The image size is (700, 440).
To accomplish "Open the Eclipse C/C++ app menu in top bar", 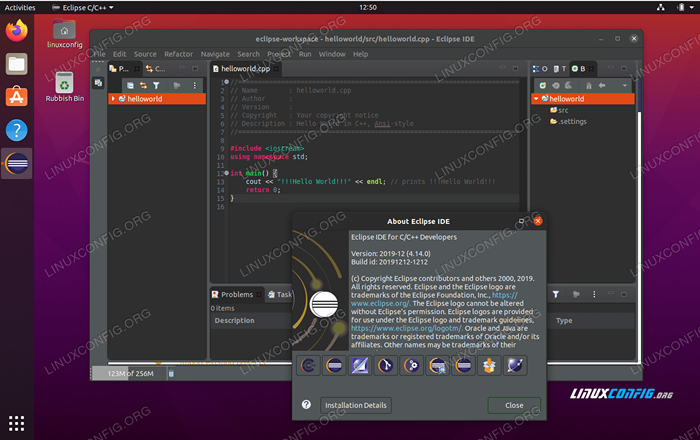I will (x=83, y=8).
